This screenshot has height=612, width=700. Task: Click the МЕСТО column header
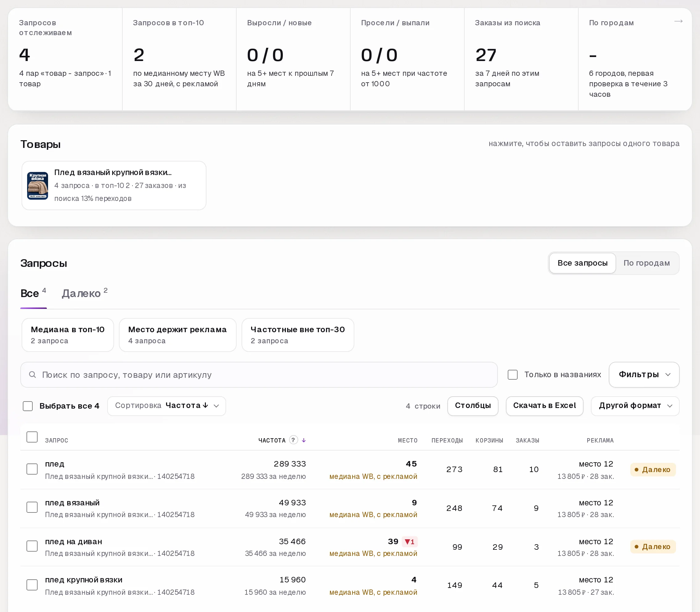tap(408, 441)
